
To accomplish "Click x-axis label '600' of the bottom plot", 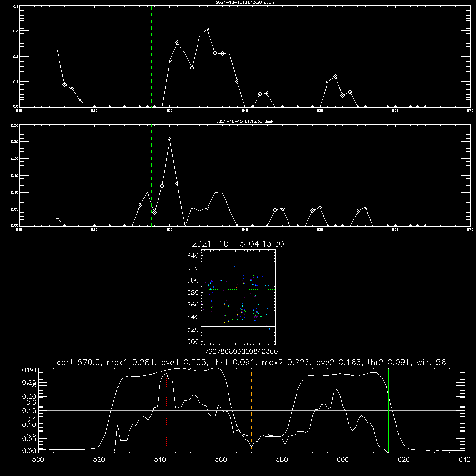I will (x=343, y=460).
